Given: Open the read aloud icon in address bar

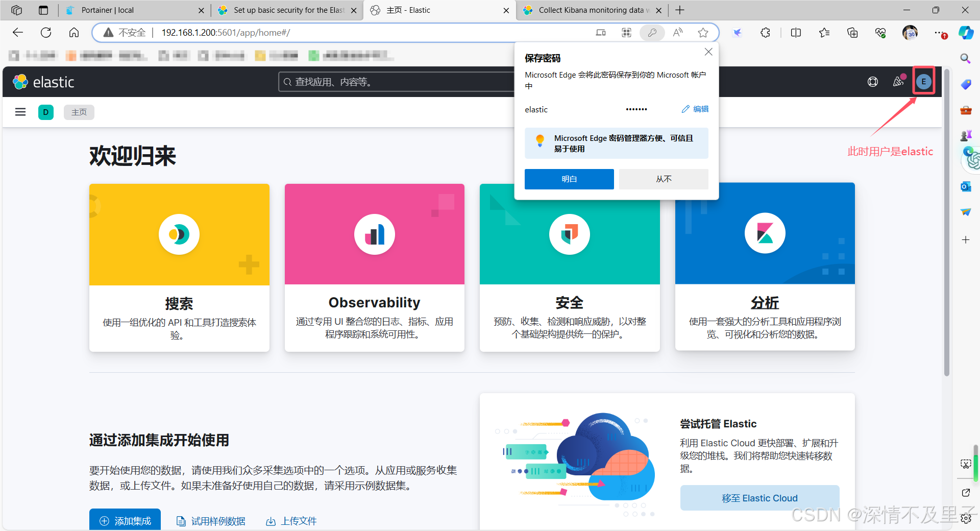Looking at the screenshot, I should [678, 33].
